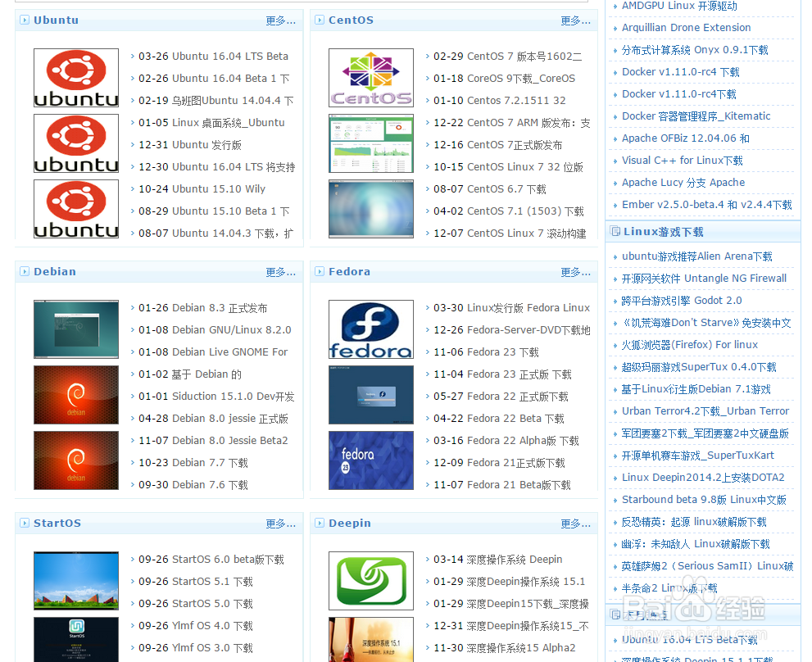Open Urban Terror4.2下载 sidebar link
The image size is (812, 662).
[705, 411]
